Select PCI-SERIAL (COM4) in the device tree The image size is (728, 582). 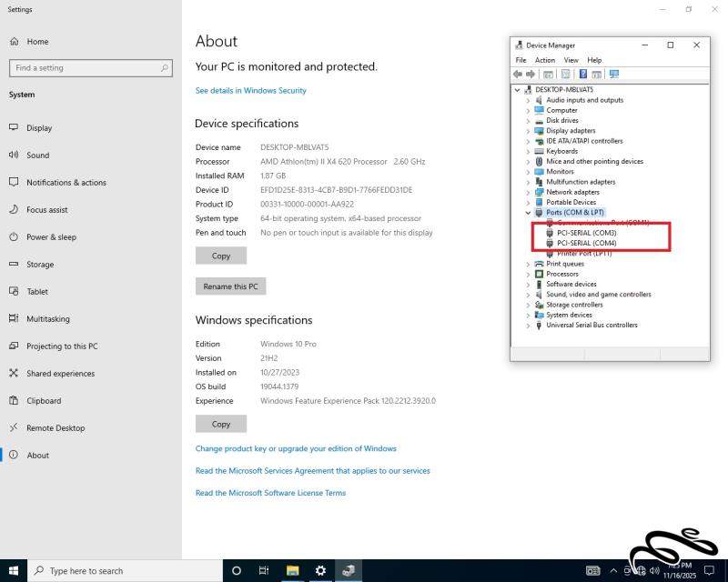(x=586, y=244)
